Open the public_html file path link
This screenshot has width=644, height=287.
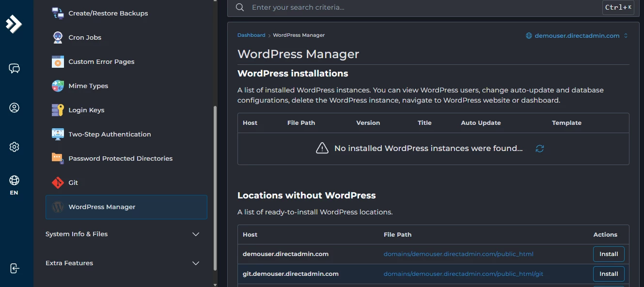click(458, 254)
